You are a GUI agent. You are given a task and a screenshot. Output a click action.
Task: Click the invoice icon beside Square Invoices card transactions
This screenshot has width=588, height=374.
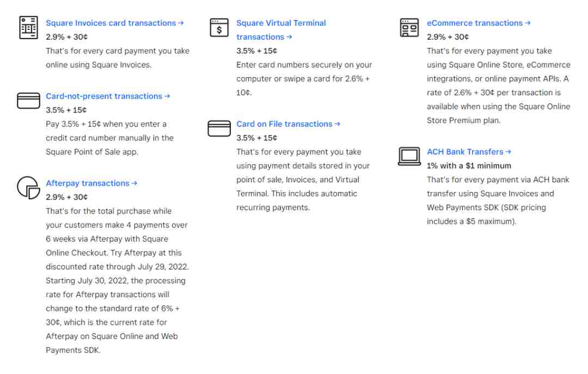pos(28,27)
